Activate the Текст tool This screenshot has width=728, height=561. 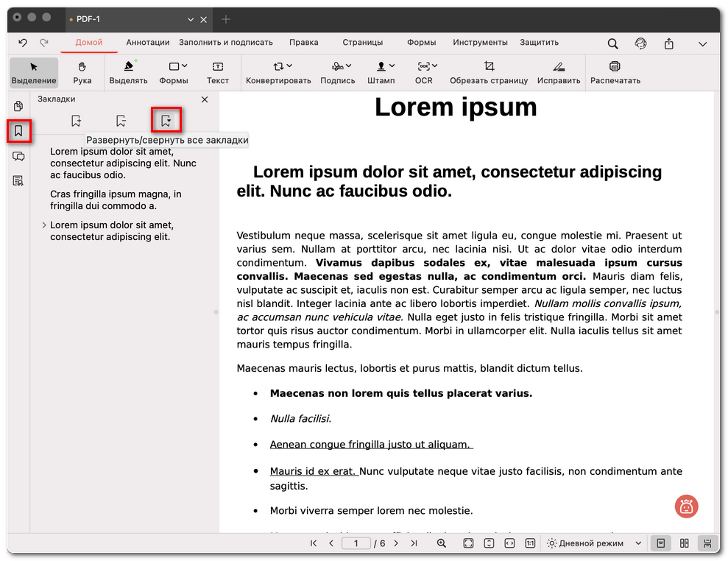pos(218,72)
